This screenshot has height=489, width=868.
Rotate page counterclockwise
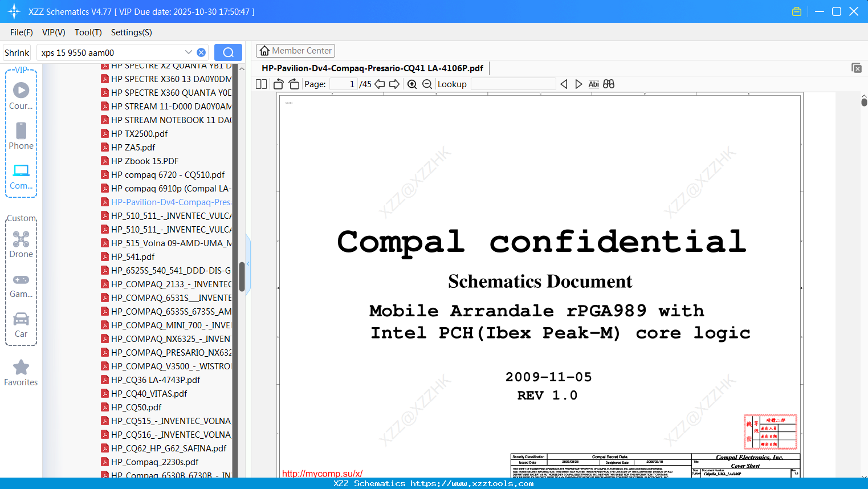pyautogui.click(x=278, y=84)
